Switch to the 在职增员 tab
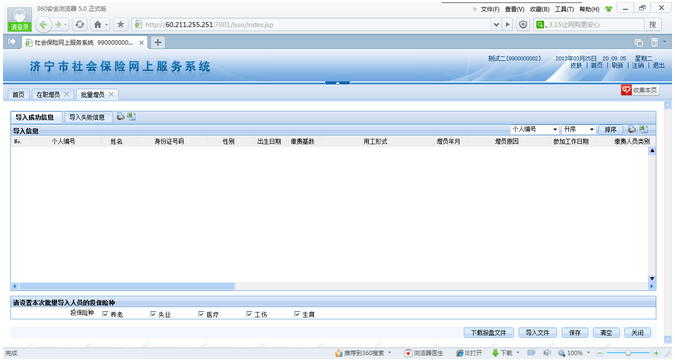Screen dimensions: 675x360 pyautogui.click(x=48, y=94)
